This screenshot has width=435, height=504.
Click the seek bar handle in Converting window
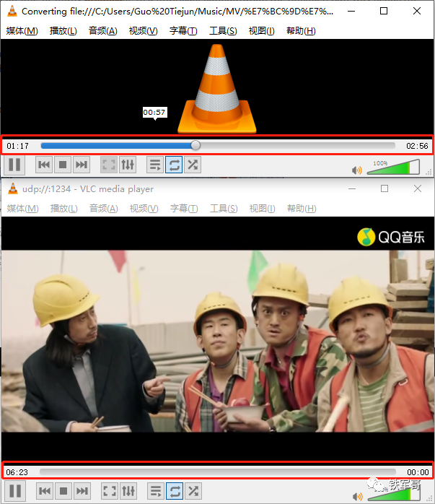195,146
